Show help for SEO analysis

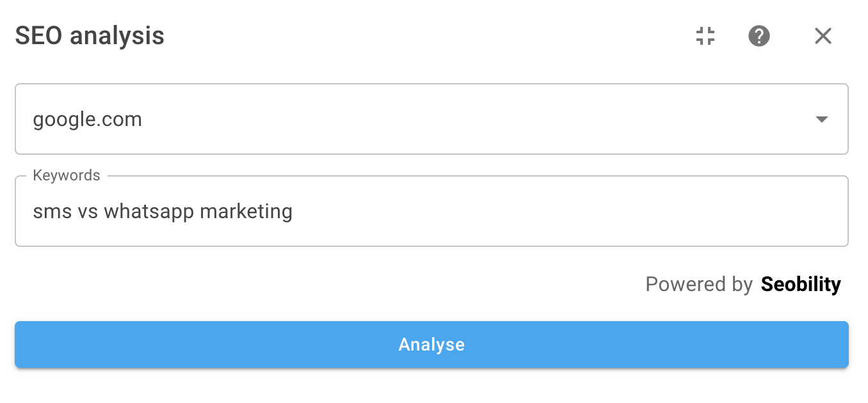click(759, 36)
